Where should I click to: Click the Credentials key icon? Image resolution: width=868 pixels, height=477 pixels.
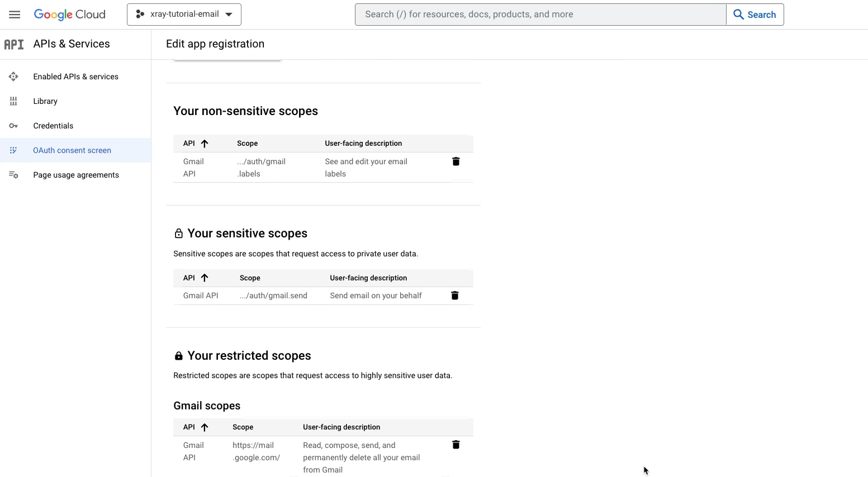click(13, 126)
